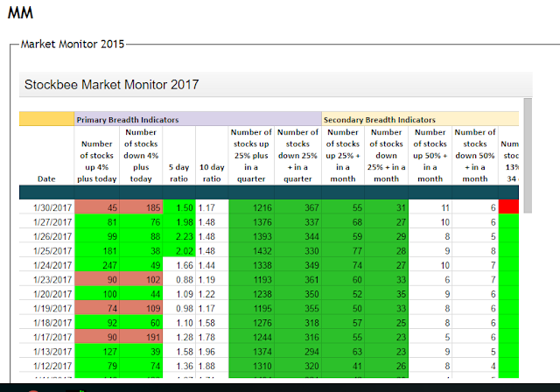The image size is (560, 392).
Task: Select the date cell 1/18/2017
Action: coord(46,322)
